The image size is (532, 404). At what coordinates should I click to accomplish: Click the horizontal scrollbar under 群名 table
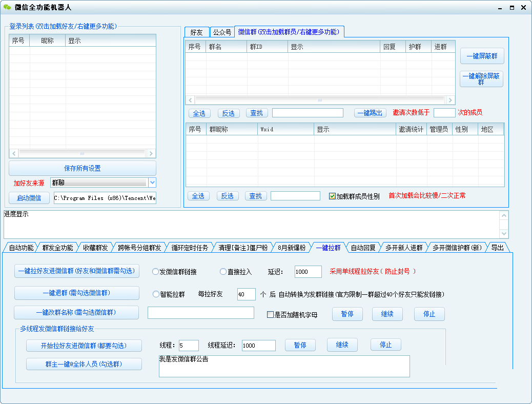point(320,100)
